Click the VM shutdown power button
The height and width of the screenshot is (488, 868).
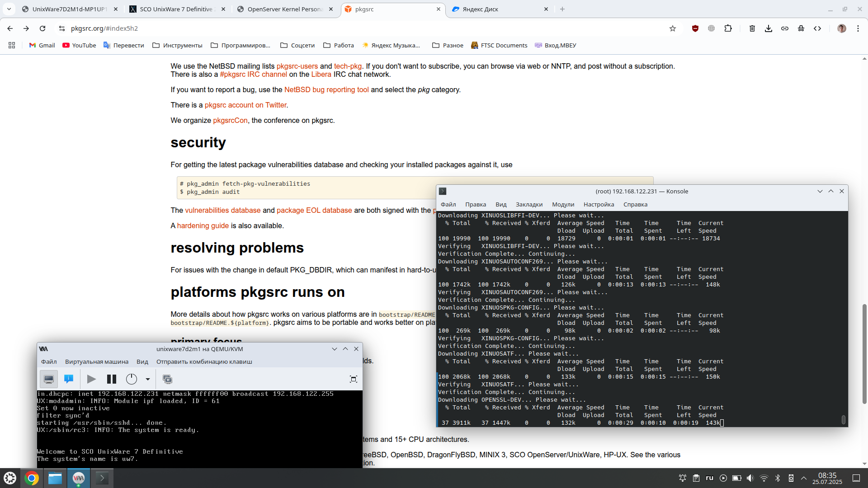pyautogui.click(x=132, y=379)
